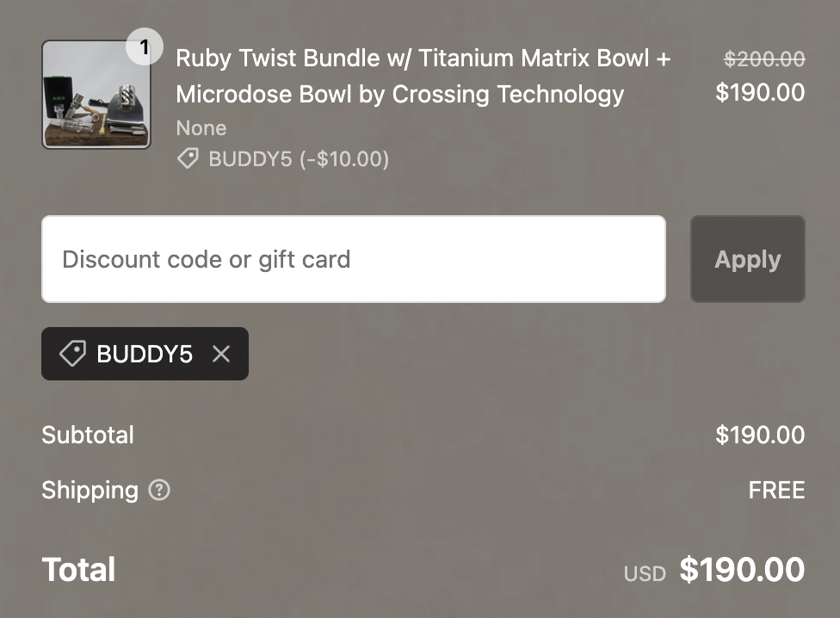Viewport: 840px width, 618px height.
Task: Click the Total label
Action: (x=78, y=570)
